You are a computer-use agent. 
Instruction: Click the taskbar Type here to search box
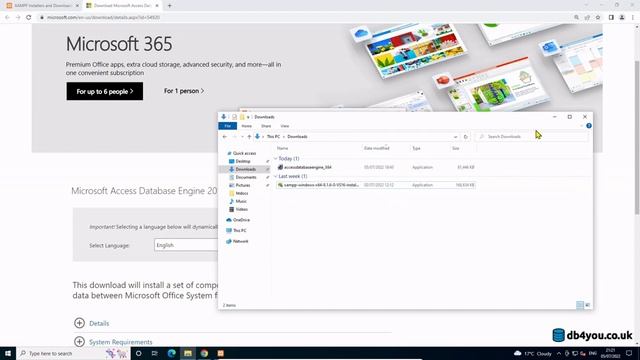(x=73, y=353)
